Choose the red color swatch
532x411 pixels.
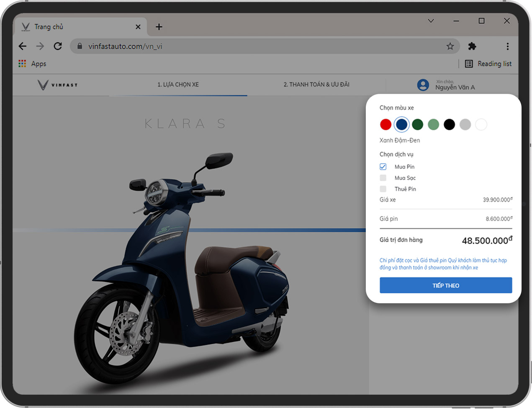pos(386,124)
